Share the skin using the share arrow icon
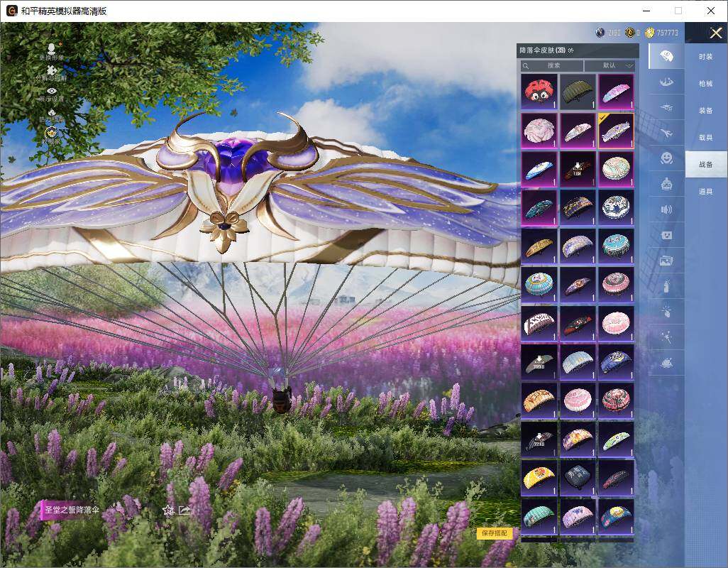This screenshot has height=568, width=728. coord(184,510)
